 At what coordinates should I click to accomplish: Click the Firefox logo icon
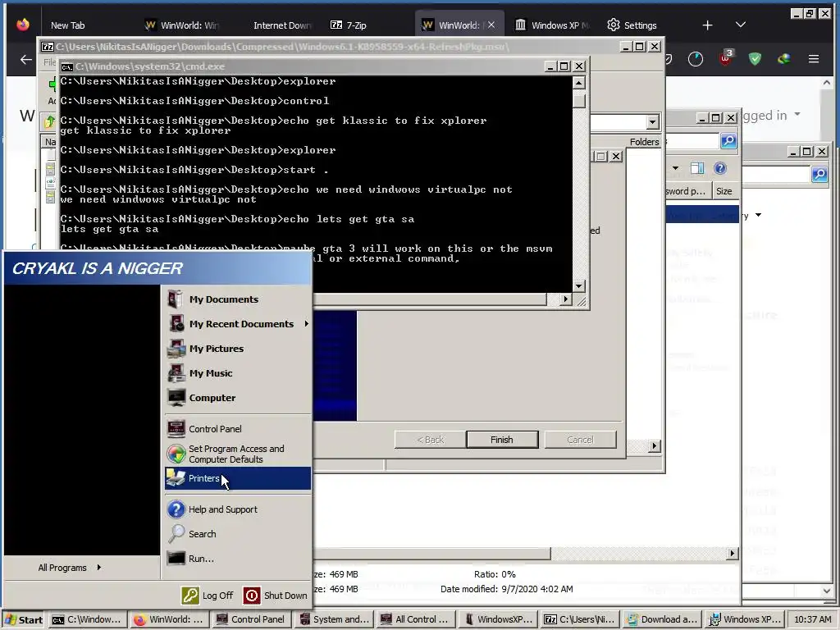click(22, 25)
